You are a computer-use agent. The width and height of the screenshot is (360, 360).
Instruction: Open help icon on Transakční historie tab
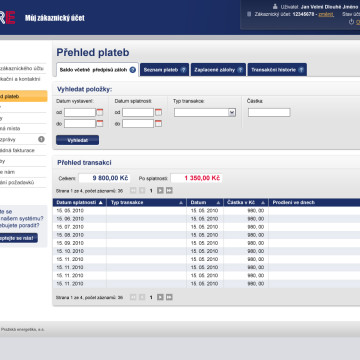301,70
